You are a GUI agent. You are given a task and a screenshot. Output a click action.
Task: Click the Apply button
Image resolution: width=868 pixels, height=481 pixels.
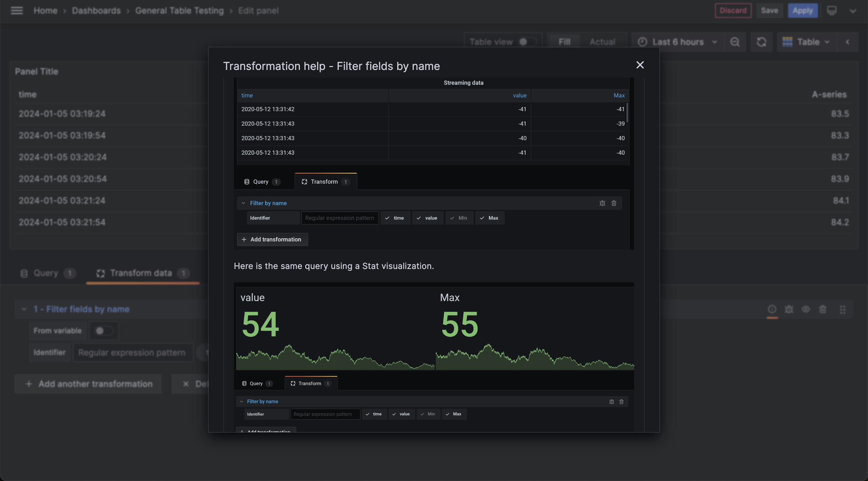[x=803, y=10]
